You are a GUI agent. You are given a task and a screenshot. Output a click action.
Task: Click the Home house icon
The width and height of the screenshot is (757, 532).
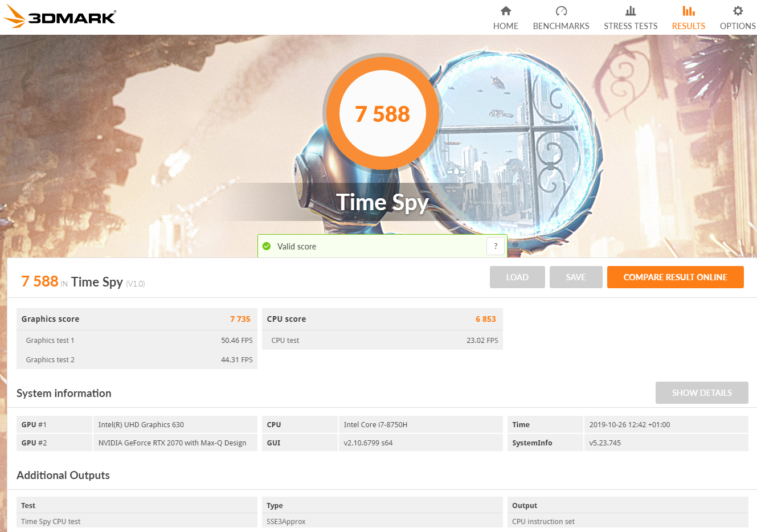pos(506,11)
